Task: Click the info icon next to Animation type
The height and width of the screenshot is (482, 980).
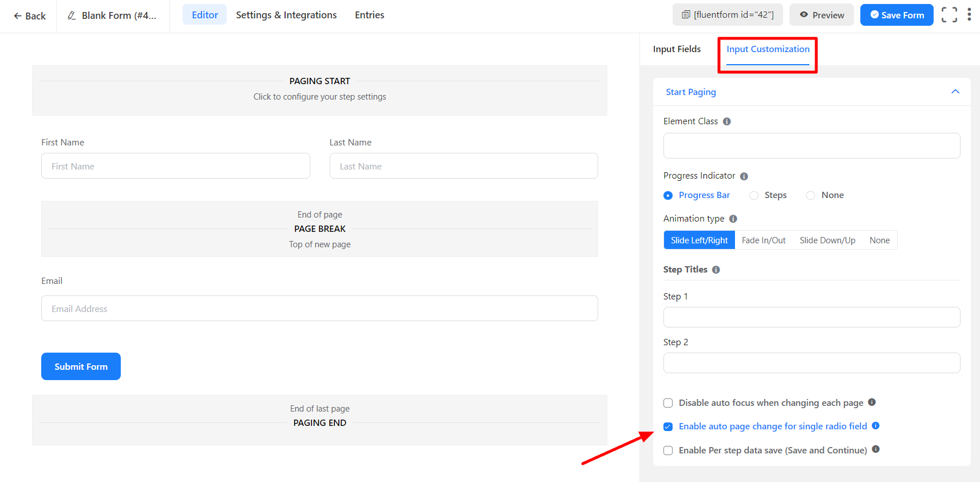Action: coord(733,219)
